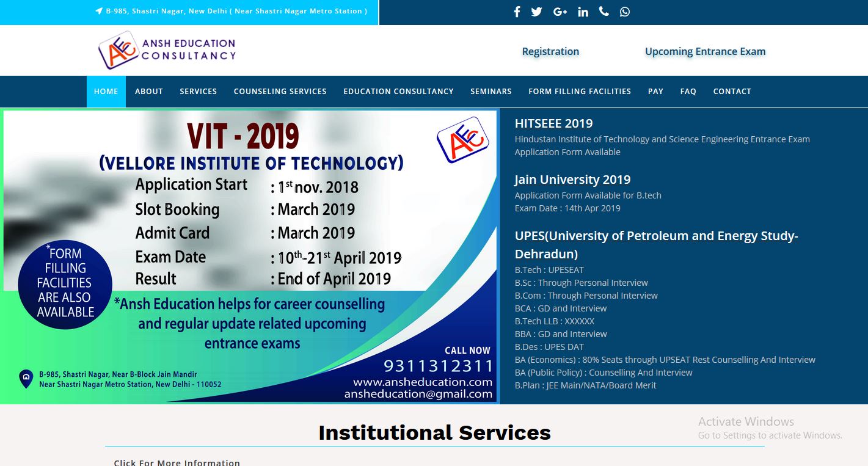The image size is (868, 466).
Task: Click the VIT 2019 banner image
Action: [x=250, y=256]
